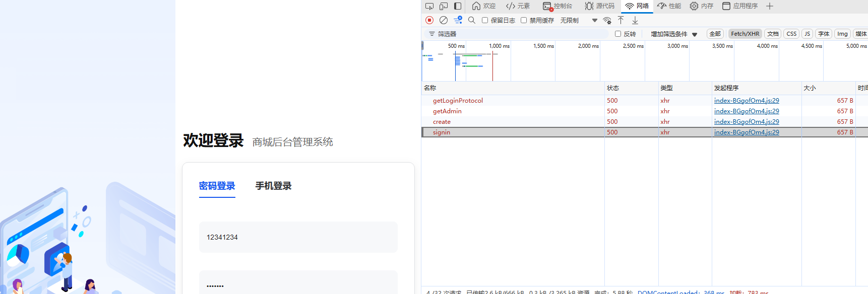Sort requests by 发起程序 column header
Viewport: 868px width, 294px height.
757,88
